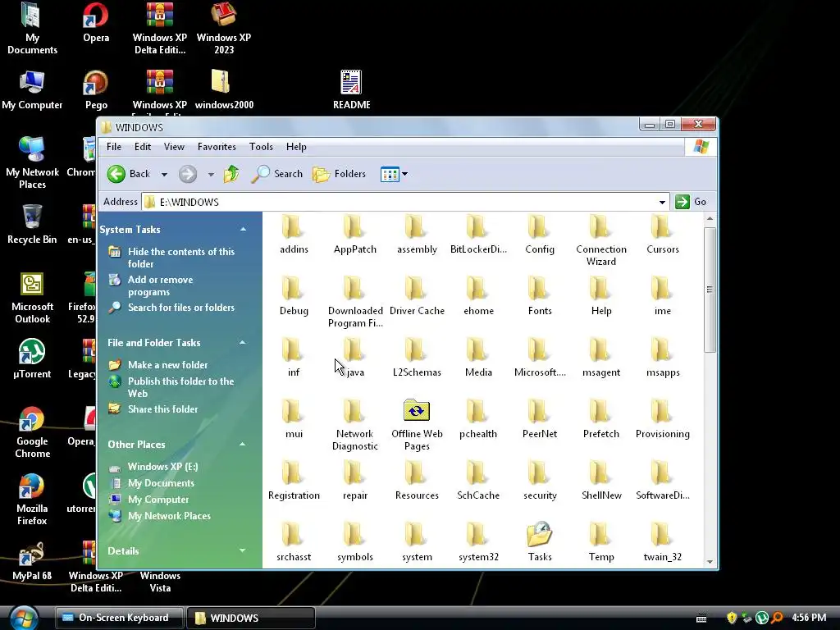Select the Opera desktop shortcut
The height and width of the screenshot is (630, 840).
pos(96,23)
